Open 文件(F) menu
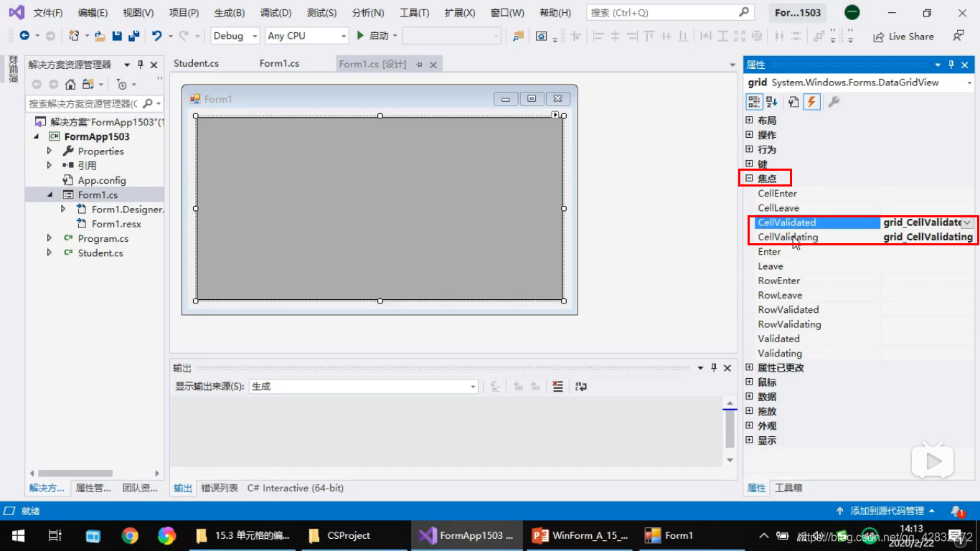980x551 pixels. coord(48,13)
